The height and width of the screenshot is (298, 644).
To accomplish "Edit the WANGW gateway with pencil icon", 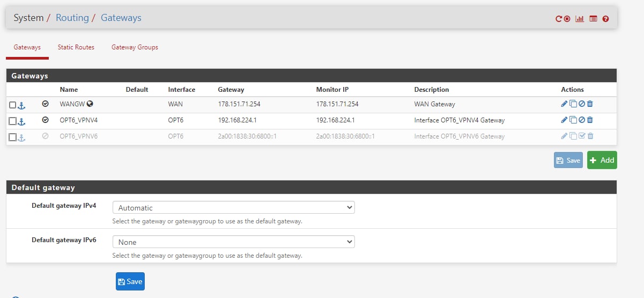I will [x=564, y=104].
